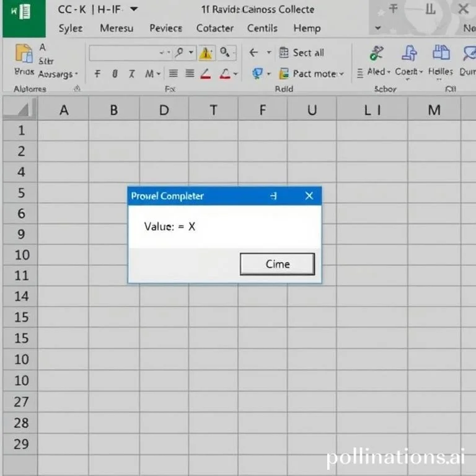Click the Coeft ribbon icon
Image resolution: width=476 pixels, height=476 pixels.
(x=409, y=54)
